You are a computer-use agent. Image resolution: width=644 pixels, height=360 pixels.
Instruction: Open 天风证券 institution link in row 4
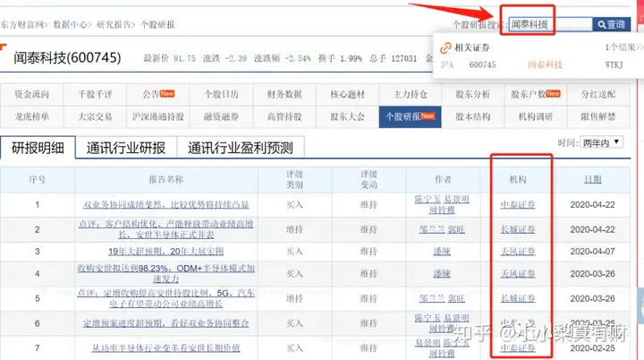[x=518, y=274]
